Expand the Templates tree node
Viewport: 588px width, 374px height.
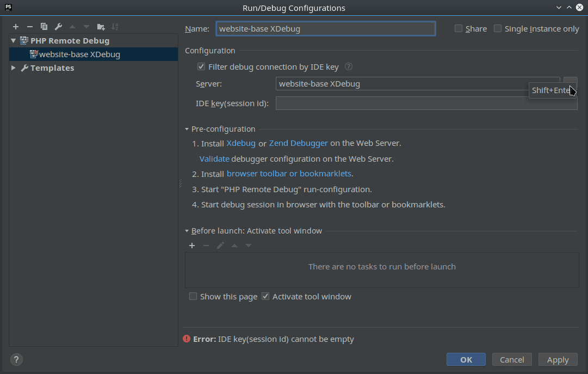pos(14,68)
